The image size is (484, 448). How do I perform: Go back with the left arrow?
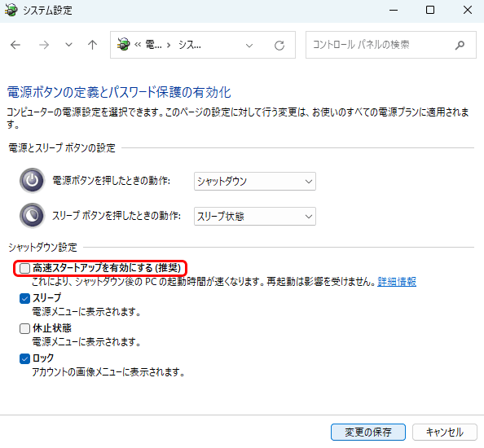tap(15, 45)
